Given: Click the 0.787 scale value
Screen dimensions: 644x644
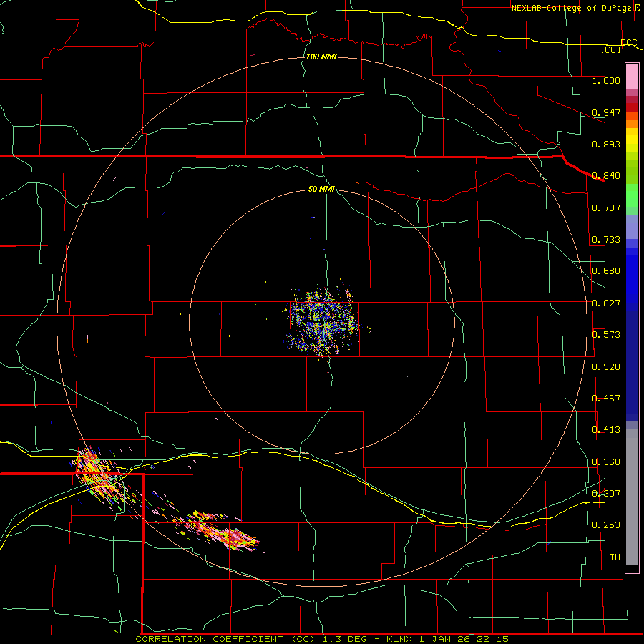Looking at the screenshot, I should point(606,208).
